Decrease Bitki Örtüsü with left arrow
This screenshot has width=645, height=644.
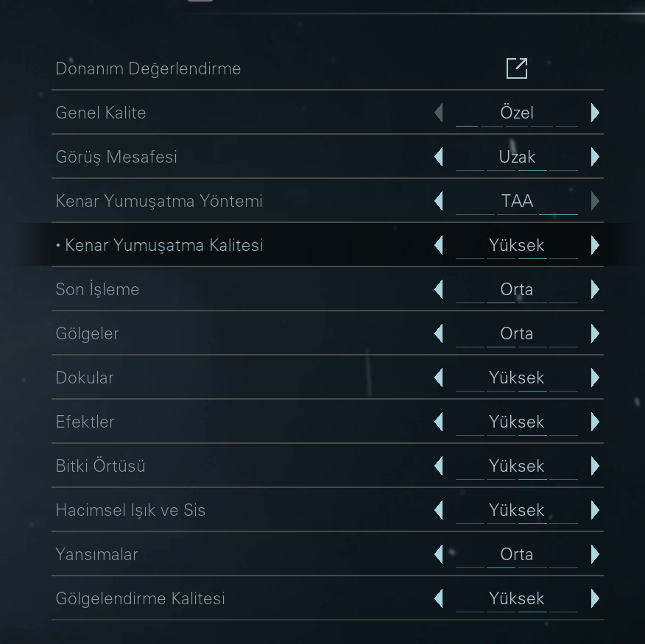coord(439,466)
